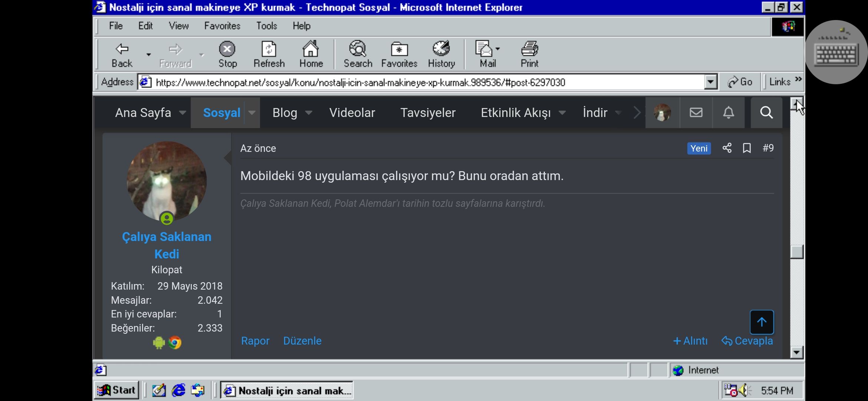Open the Çalıya Saklanan Kedi username link
The height and width of the screenshot is (401, 868).
coord(167,245)
